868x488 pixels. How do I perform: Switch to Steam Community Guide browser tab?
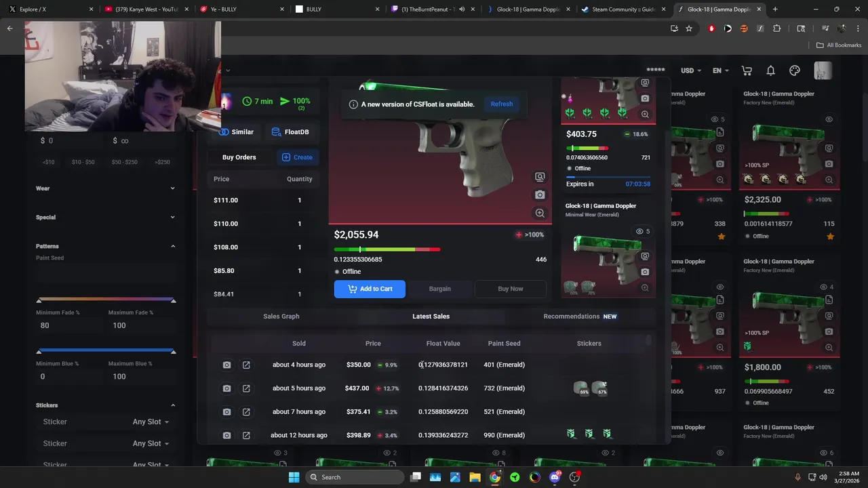coord(624,9)
